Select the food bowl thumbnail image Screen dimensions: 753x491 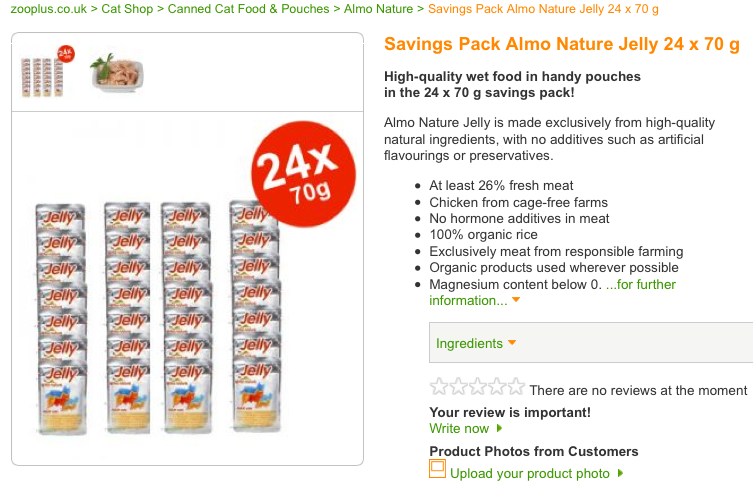pos(117,72)
